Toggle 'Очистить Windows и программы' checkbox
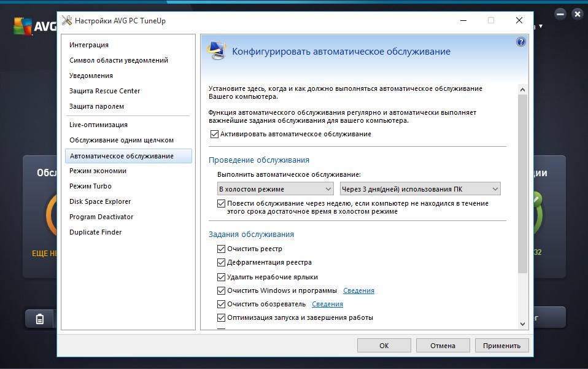Viewport: 588px width, 369px height. (221, 290)
